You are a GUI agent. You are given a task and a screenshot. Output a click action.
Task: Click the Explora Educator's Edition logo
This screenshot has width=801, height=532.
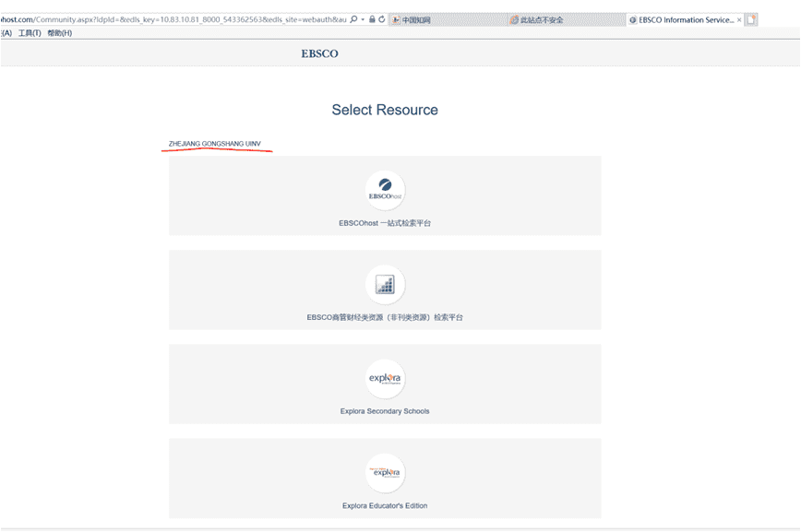[x=385, y=473]
